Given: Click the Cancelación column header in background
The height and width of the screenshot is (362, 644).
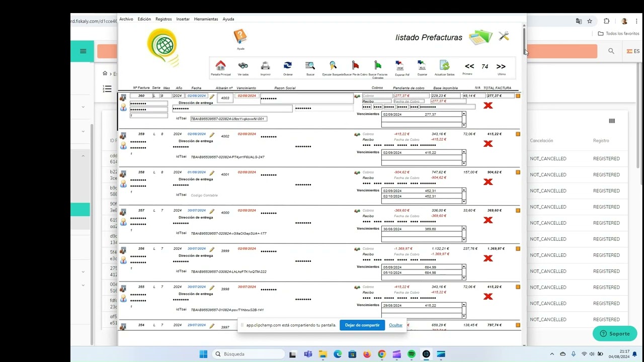Looking at the screenshot, I should coord(541,141).
